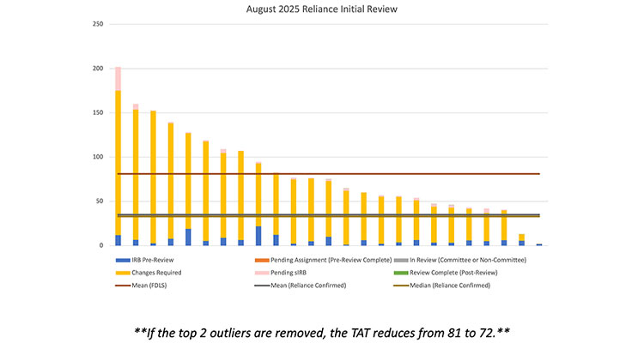Click the gray In Review legend swatch
644x343 pixels.
point(402,261)
